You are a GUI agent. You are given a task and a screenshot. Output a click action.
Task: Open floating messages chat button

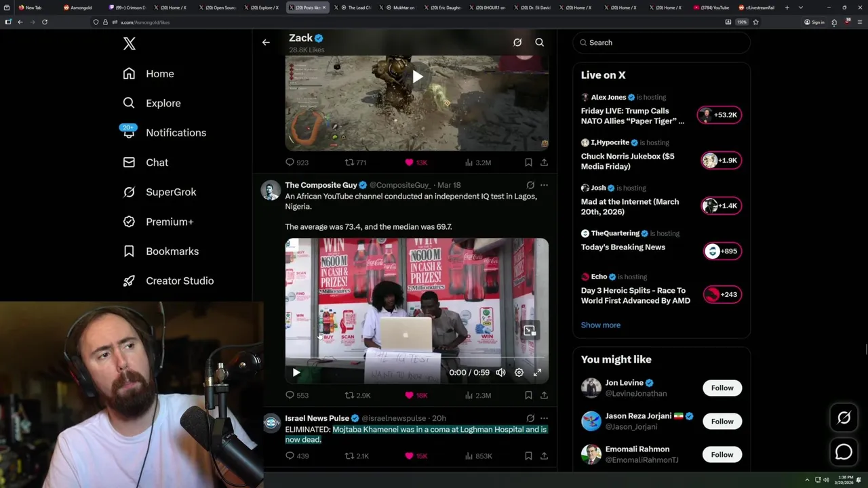coord(844,451)
